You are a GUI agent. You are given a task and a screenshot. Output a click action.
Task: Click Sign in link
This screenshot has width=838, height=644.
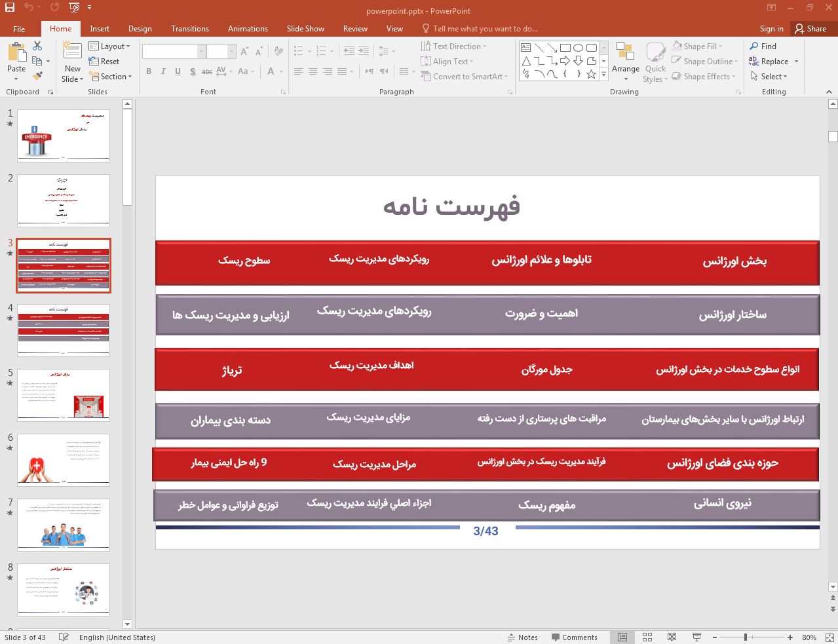(x=771, y=29)
